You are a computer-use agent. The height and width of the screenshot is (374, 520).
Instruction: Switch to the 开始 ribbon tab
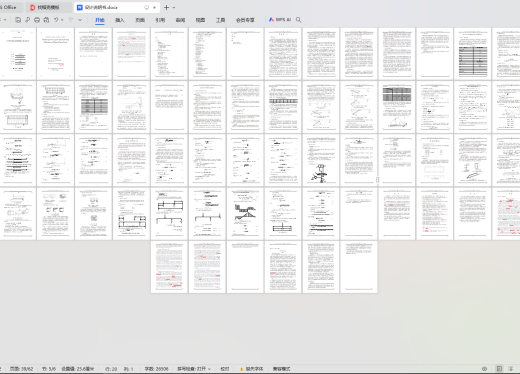(x=100, y=20)
